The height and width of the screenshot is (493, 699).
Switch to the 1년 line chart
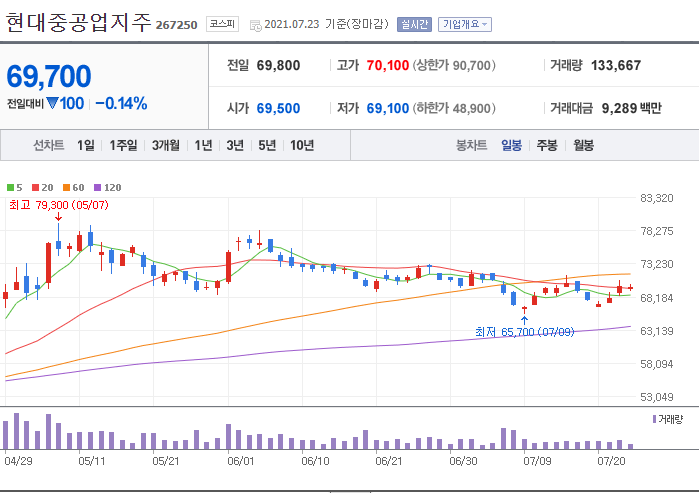tap(203, 145)
